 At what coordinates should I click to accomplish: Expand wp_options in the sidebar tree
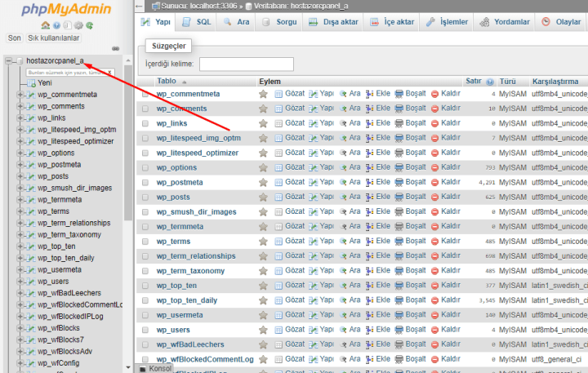pos(20,153)
